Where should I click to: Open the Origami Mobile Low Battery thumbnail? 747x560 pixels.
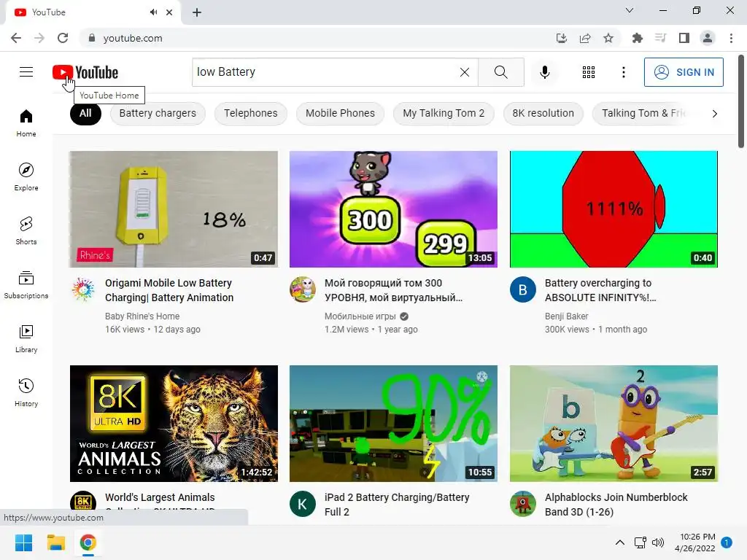(174, 209)
